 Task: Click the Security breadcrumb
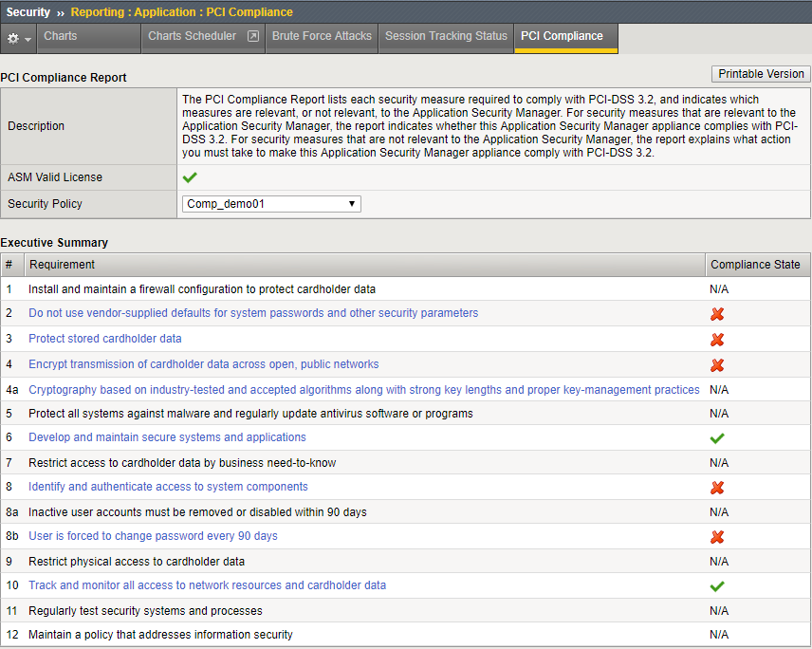tap(28, 12)
